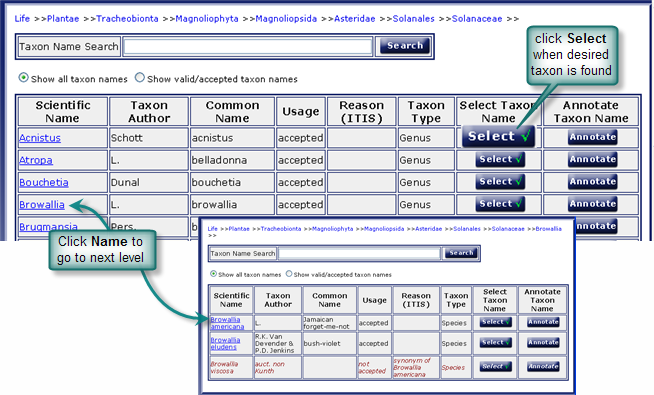The width and height of the screenshot is (654, 395).
Task: Click Select button for Atropa genus
Action: coord(500,159)
